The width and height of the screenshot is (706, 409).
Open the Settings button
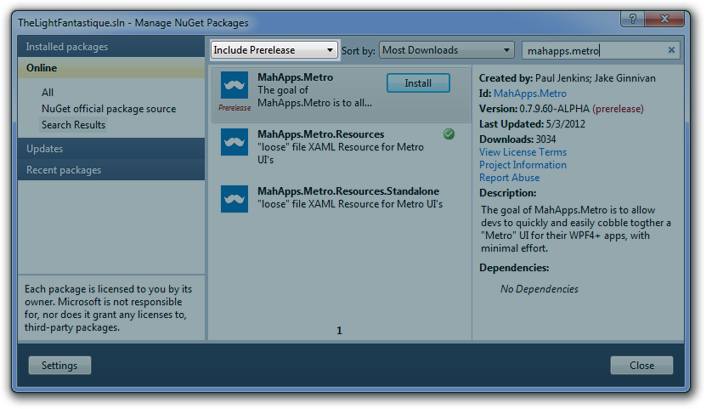[x=59, y=365]
